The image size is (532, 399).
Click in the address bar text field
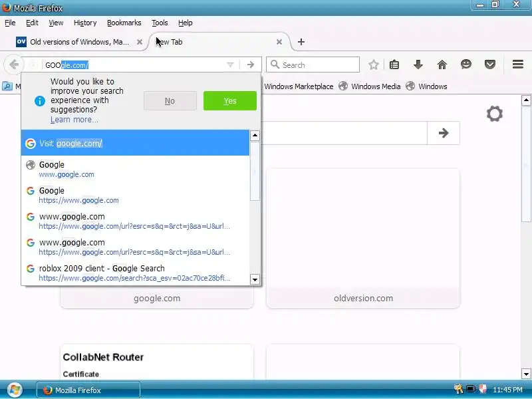tap(136, 65)
